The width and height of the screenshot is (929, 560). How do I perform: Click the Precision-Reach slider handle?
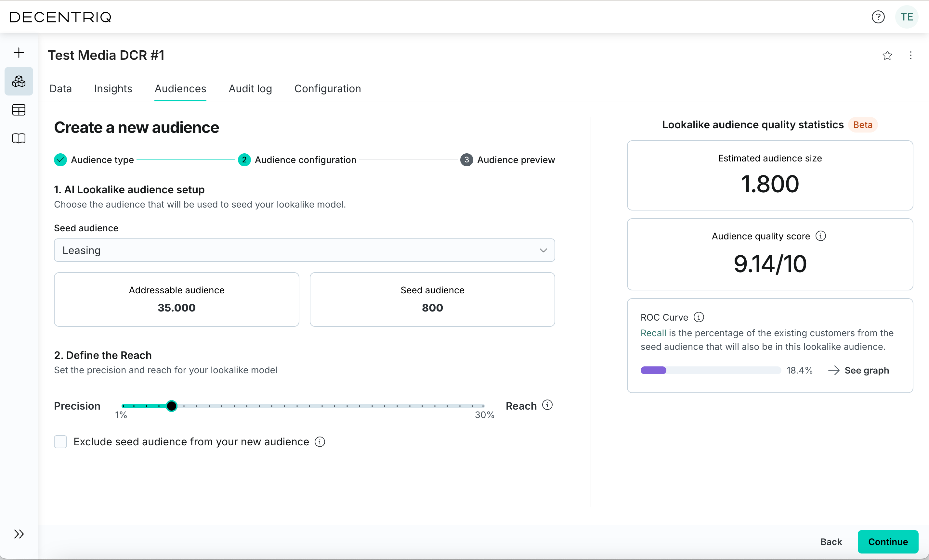172,406
